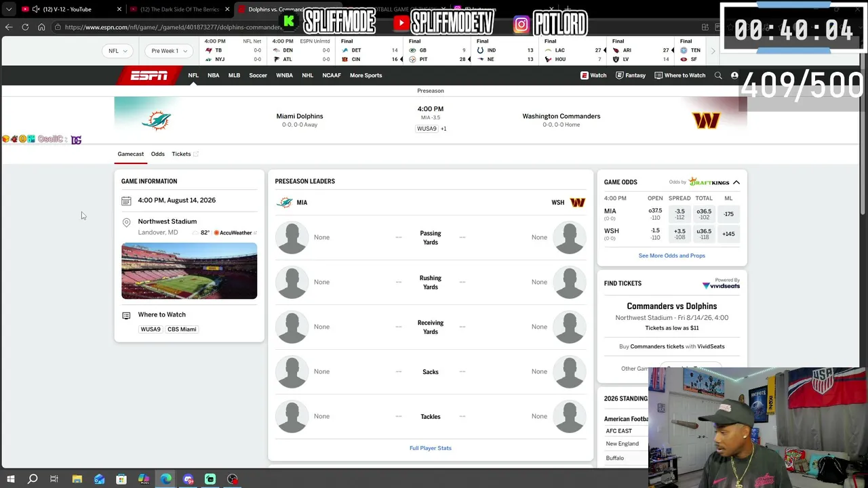
Task: Open Where to Watch in the navigation bar
Action: pos(680,75)
